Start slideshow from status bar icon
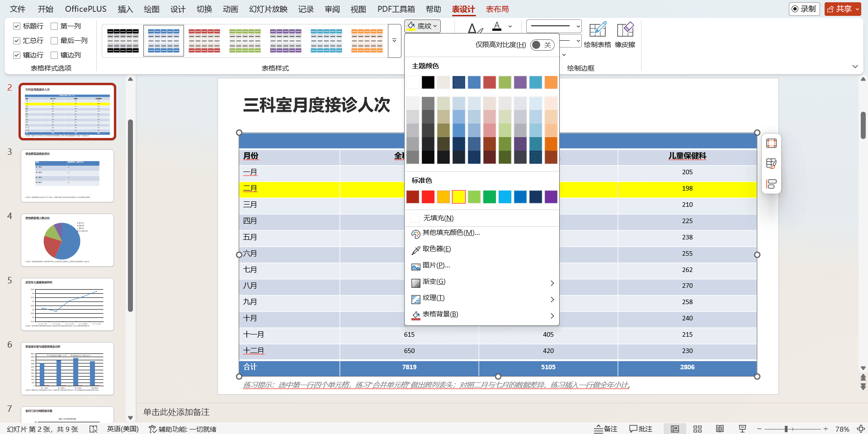Image resolution: width=868 pixels, height=434 pixels. (x=742, y=429)
